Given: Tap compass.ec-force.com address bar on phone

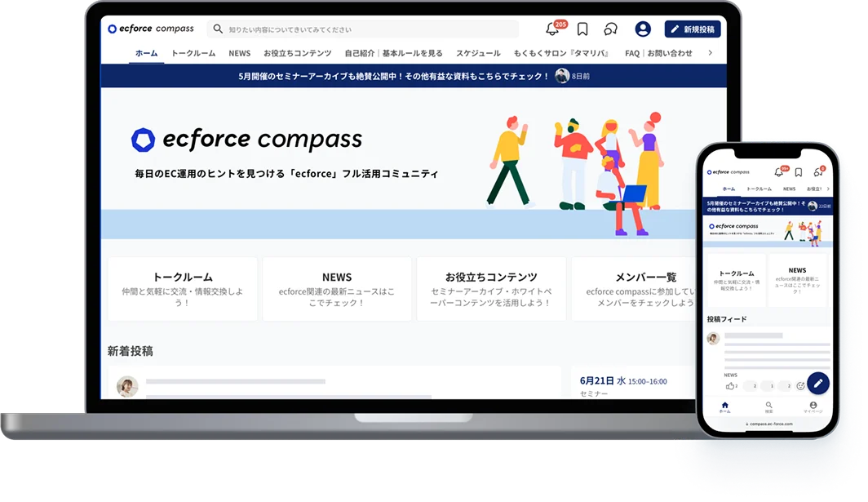Looking at the screenshot, I should coord(769,424).
